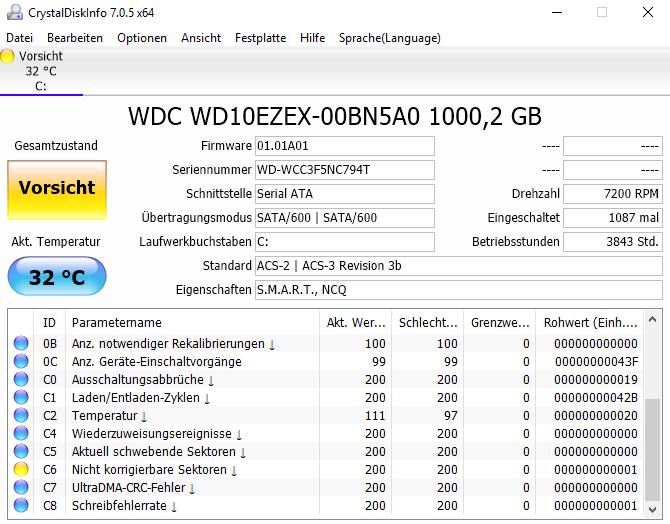Viewport: 670px width, 524px height.
Task: Click raw value 000000000019
Action: [596, 380]
